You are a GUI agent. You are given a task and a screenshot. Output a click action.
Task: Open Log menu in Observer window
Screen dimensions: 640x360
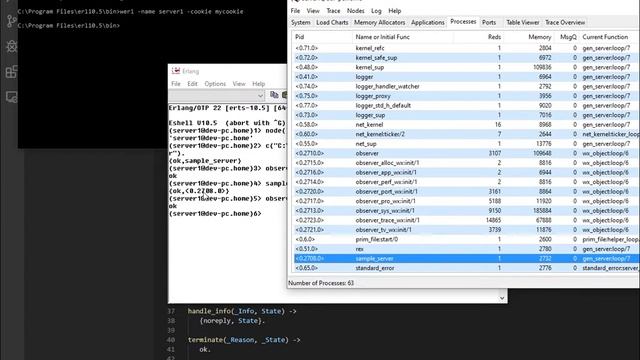pos(376,11)
